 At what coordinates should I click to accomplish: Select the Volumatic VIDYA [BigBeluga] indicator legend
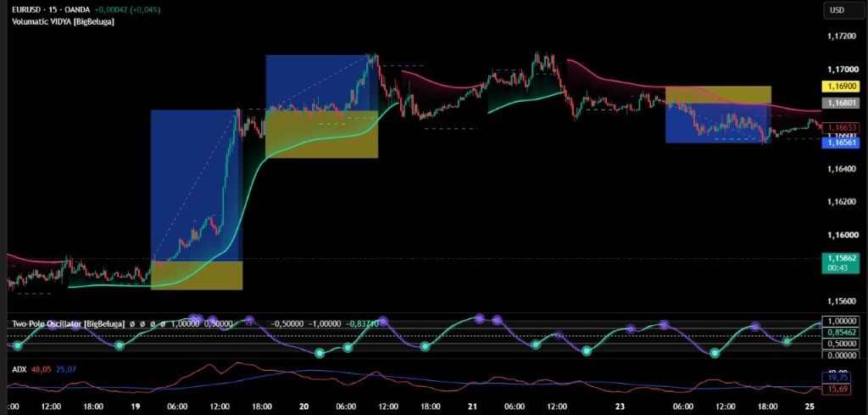(63, 21)
